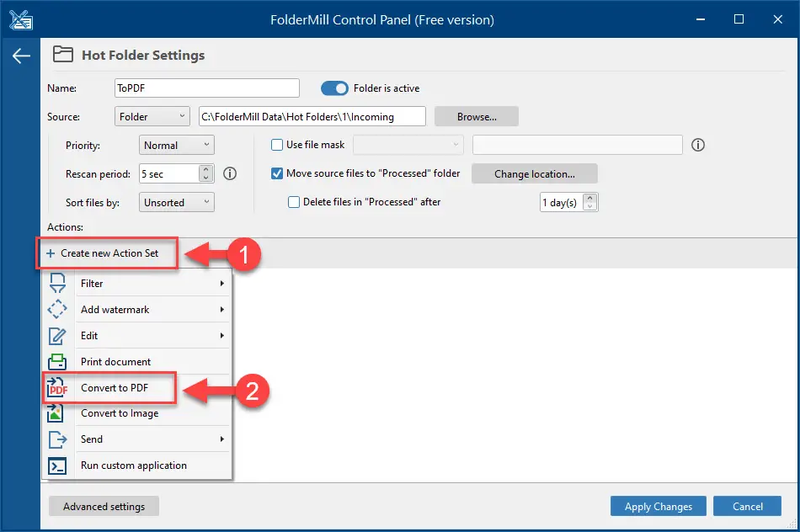
Task: Enable the Use file mask checkbox
Action: (x=277, y=145)
